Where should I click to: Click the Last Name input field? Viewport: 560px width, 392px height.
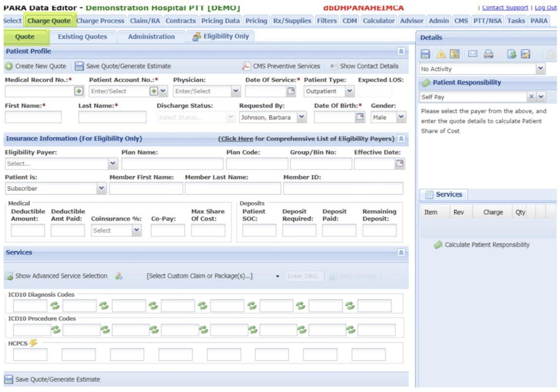click(x=112, y=117)
